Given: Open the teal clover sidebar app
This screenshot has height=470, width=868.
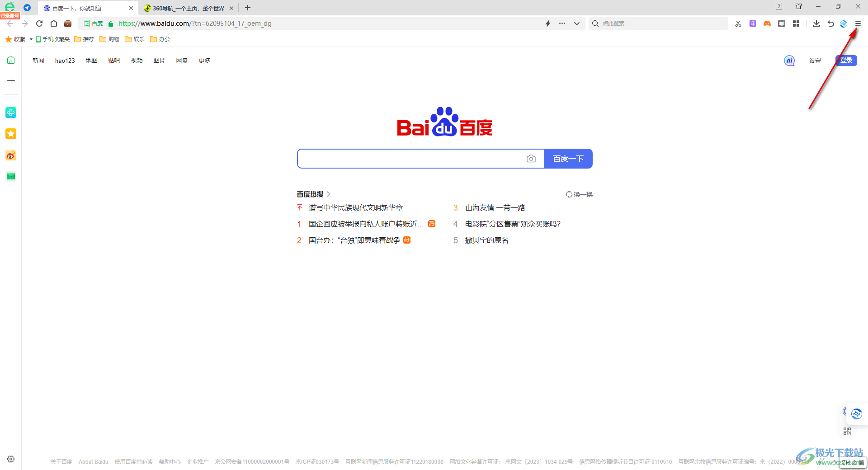Looking at the screenshot, I should pyautogui.click(x=11, y=113).
